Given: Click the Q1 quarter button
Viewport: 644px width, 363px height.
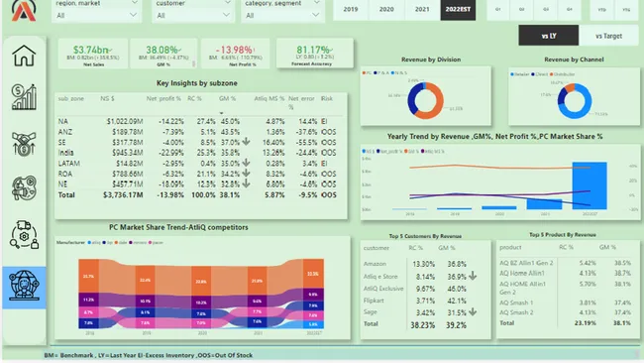Looking at the screenshot, I should coord(497,9).
